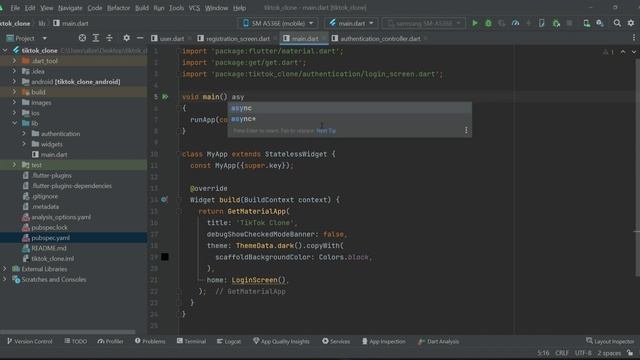Image resolution: width=640 pixels, height=360 pixels.
Task: Toggle read-only lock icon in status bar
Action: pyautogui.click(x=630, y=353)
